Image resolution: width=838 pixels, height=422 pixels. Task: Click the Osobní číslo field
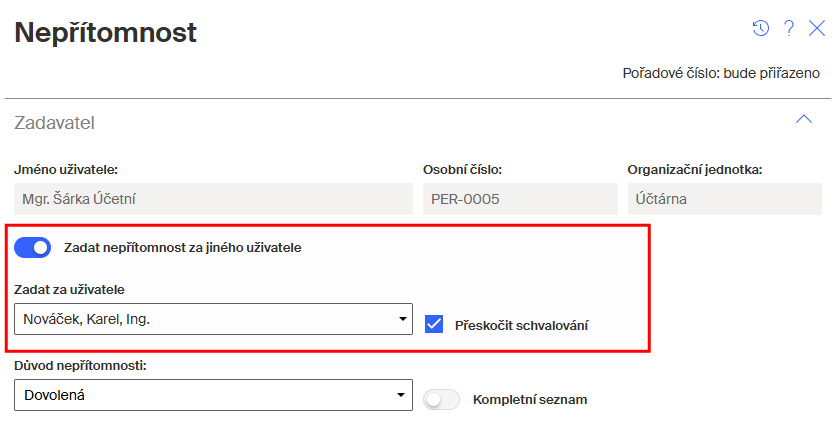[520, 198]
